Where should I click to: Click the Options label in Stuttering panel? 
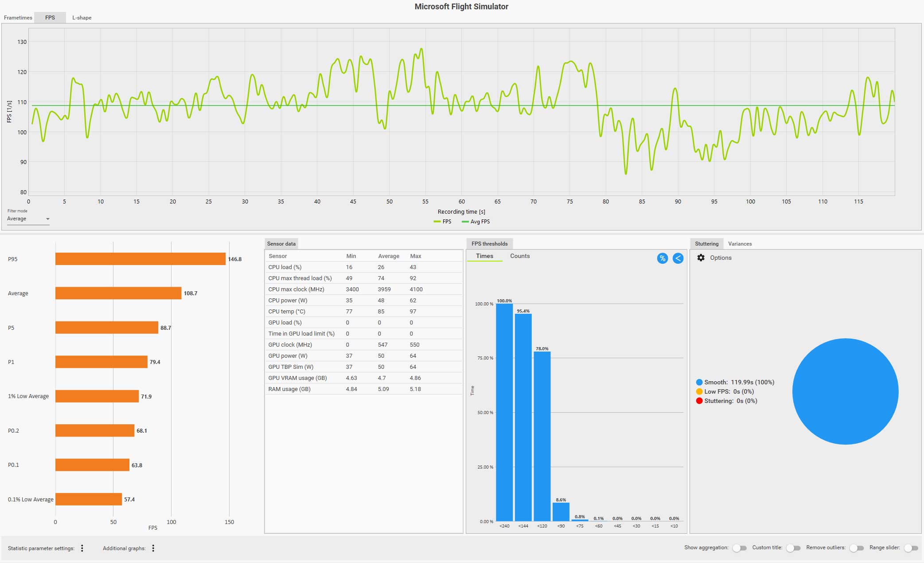coord(721,258)
